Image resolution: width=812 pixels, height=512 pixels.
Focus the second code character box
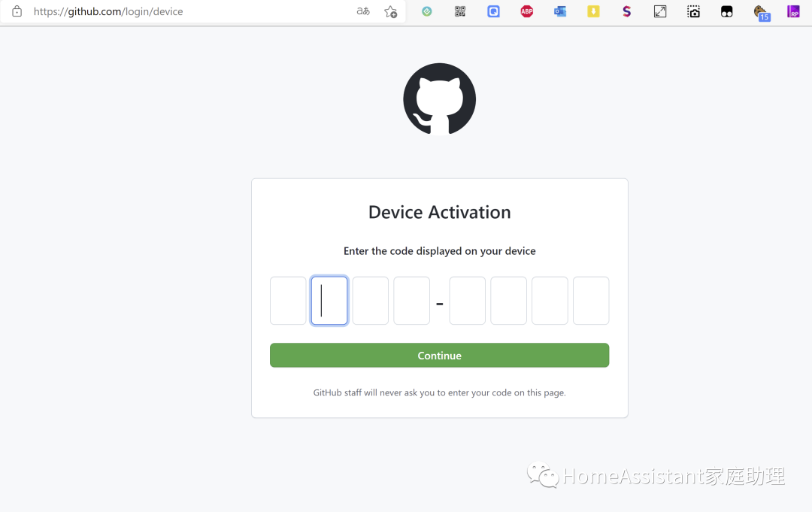329,301
